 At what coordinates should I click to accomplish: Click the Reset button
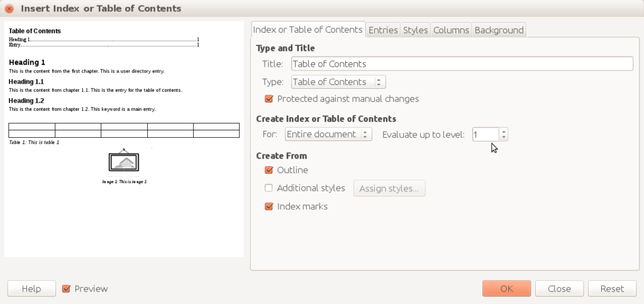(x=612, y=289)
